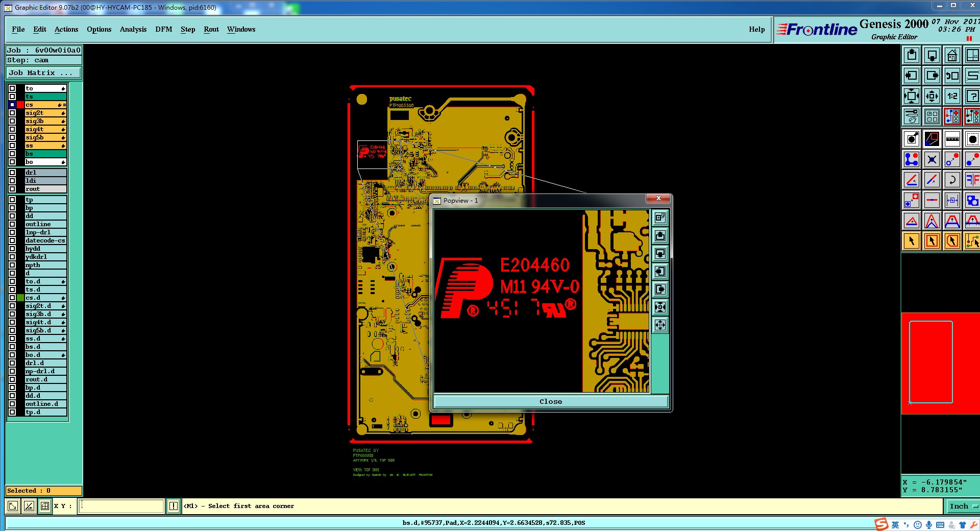
Task: Toggle the checkbox for layer ts
Action: [12, 96]
